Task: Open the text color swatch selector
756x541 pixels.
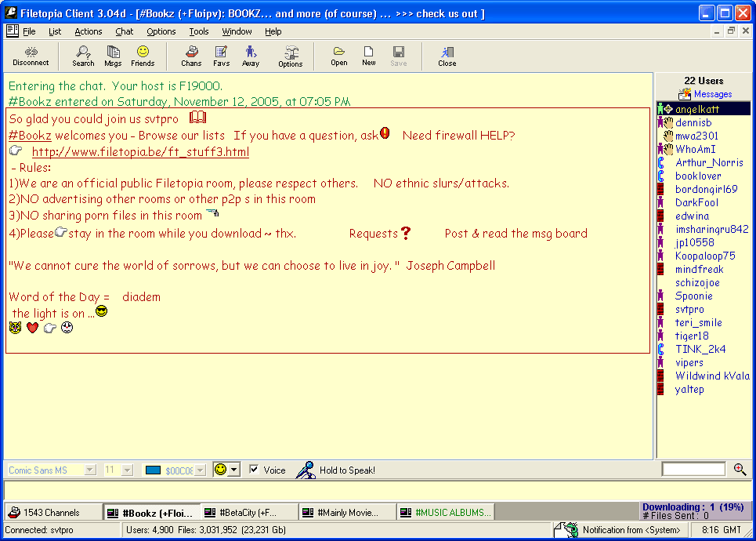Action: (199, 470)
